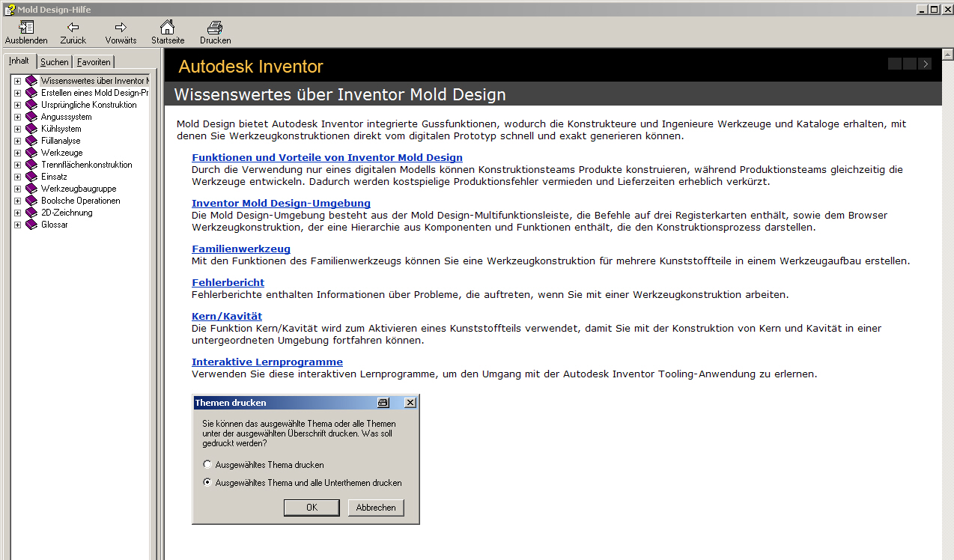Expand the Glossar tree node
Viewport: 954px width, 560px height.
tap(17, 225)
